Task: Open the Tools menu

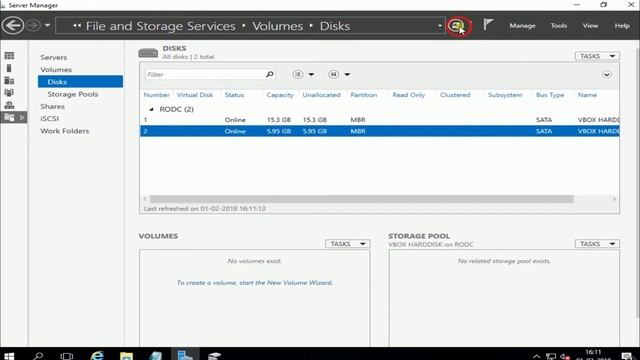Action: coord(558,25)
